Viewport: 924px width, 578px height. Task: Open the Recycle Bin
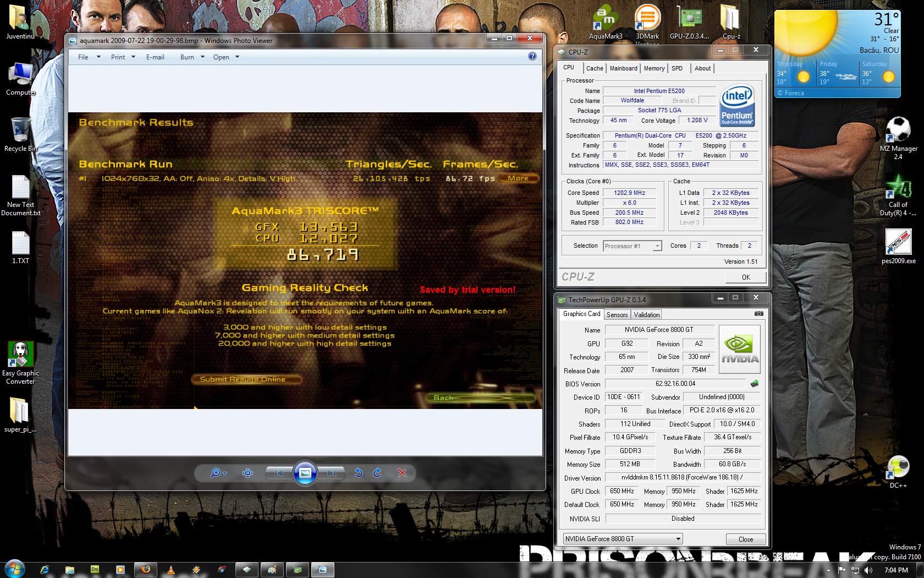[x=21, y=135]
